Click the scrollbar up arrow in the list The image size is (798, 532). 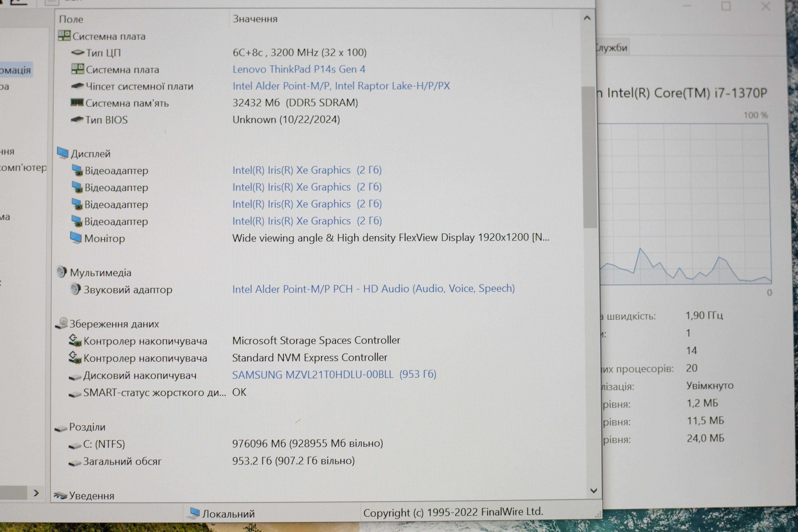coord(587,18)
